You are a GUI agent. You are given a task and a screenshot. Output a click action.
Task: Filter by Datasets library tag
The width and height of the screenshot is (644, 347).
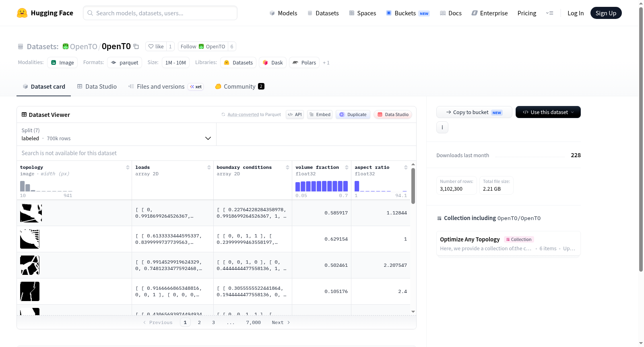[x=238, y=62]
